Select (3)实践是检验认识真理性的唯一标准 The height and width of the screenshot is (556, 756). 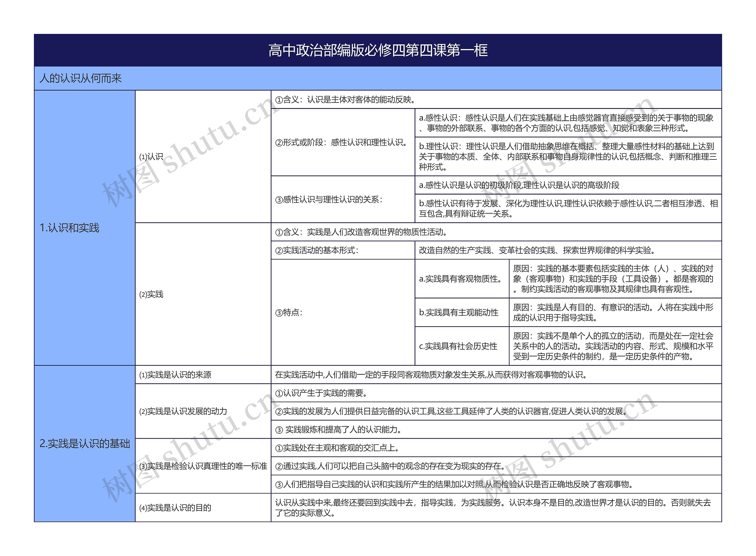203,466
